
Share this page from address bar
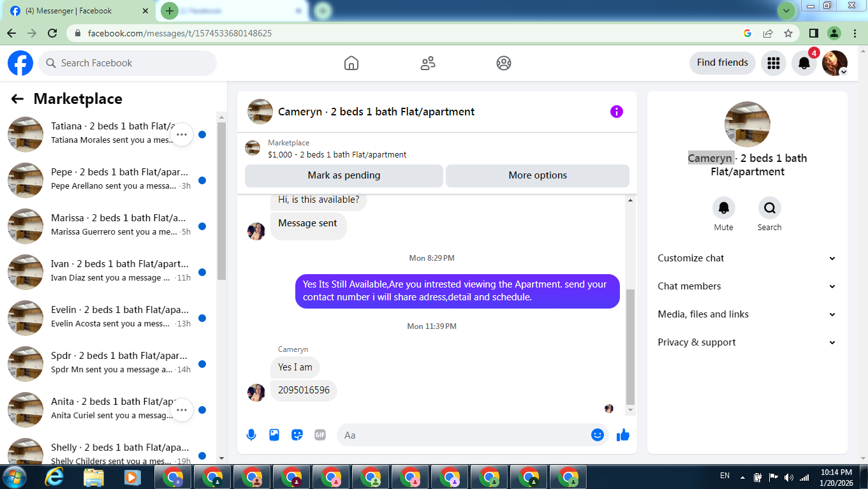coord(768,33)
